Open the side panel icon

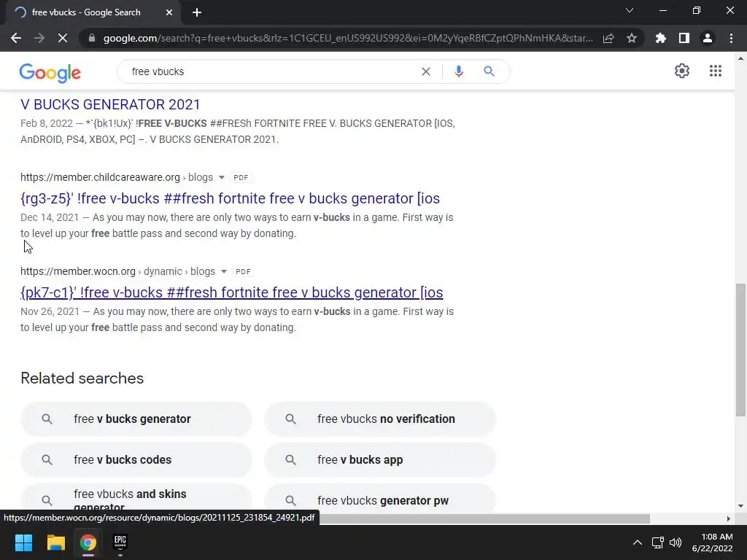point(684,38)
